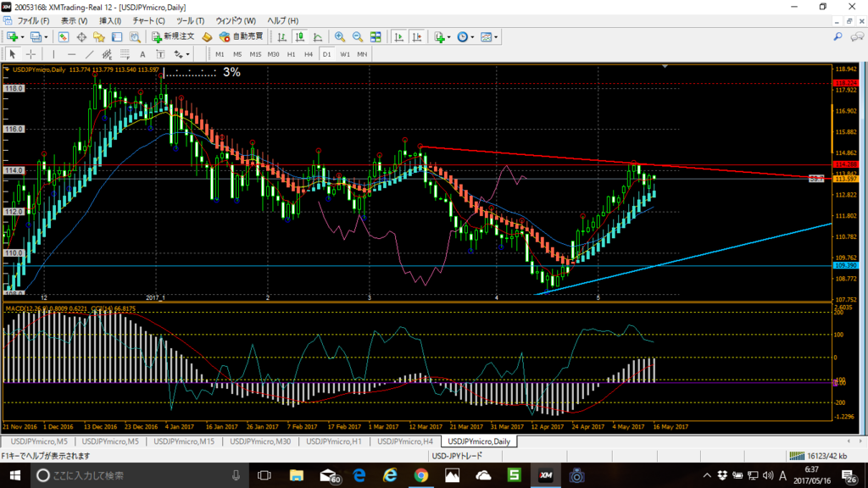This screenshot has height=488, width=868.
Task: Switch to the USDJPYmicro,H4 chart tab
Action: point(405,441)
